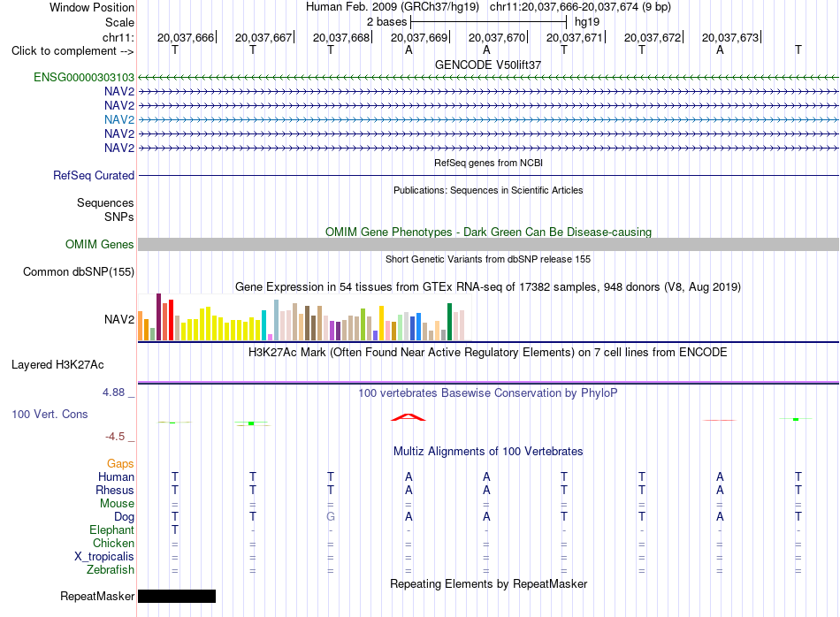Viewport: 840px width, 617px height.
Task: Click the GTEx Gene Expression track title
Action: [487, 287]
